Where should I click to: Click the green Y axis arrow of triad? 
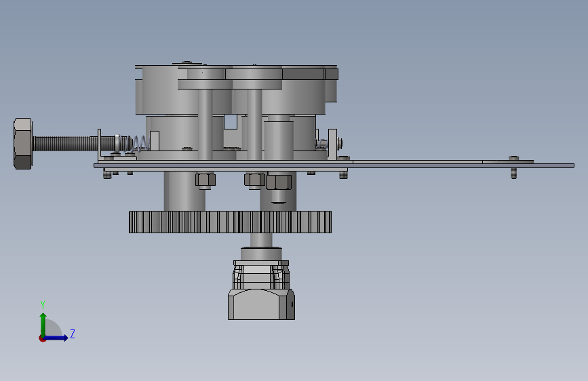(x=43, y=324)
